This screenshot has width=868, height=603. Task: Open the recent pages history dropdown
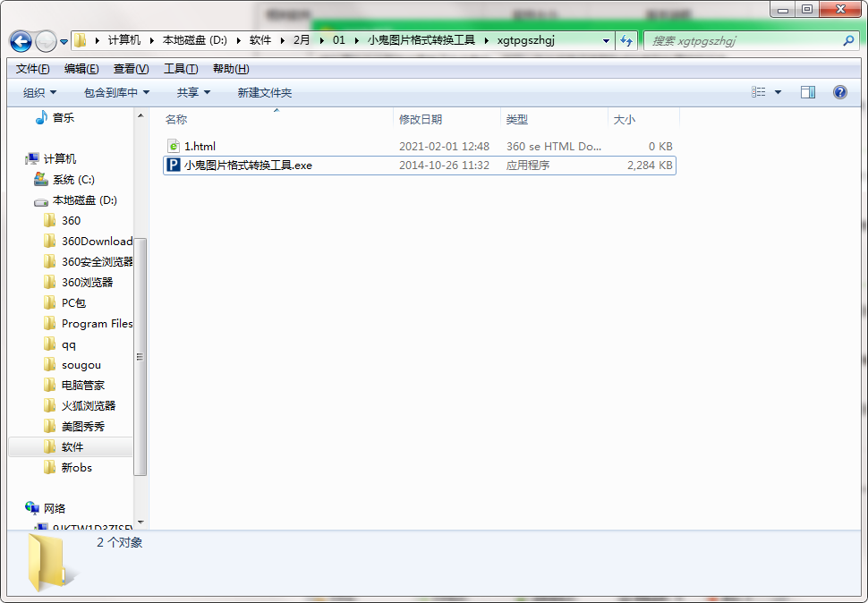tap(64, 41)
